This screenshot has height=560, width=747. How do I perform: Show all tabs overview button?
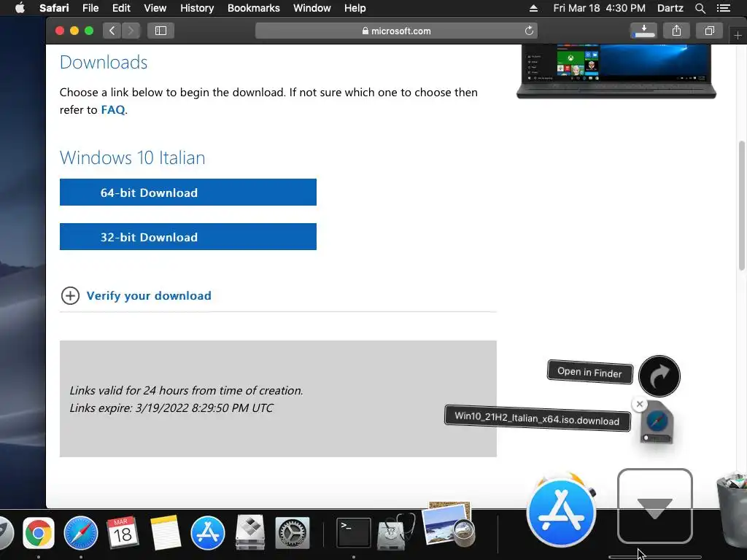pos(709,31)
